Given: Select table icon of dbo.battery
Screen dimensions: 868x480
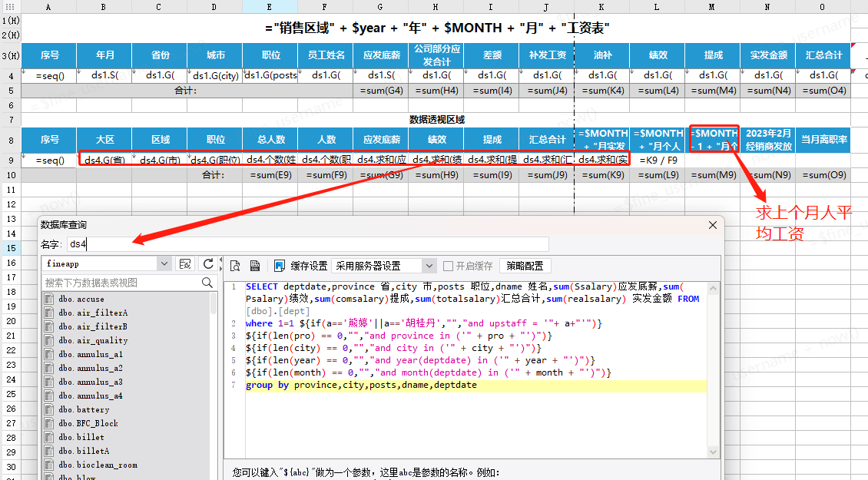Looking at the screenshot, I should pos(49,409).
